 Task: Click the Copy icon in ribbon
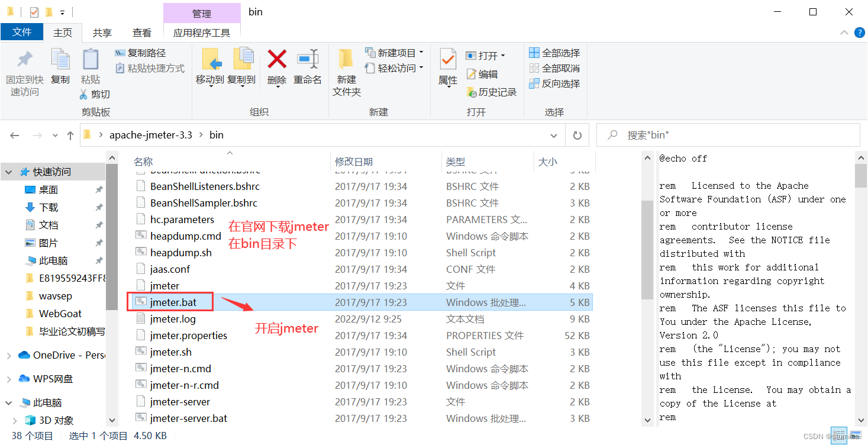pyautogui.click(x=60, y=59)
